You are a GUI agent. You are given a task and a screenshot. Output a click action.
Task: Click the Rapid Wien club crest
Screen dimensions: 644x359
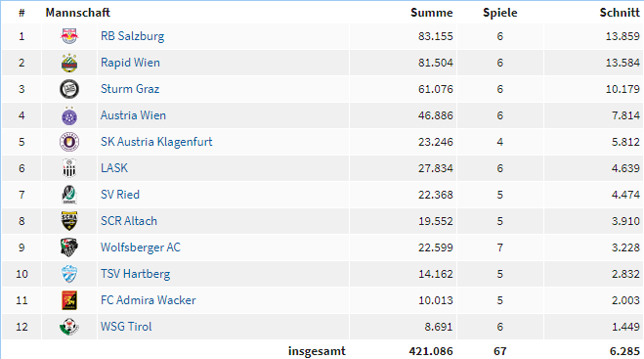[69, 63]
